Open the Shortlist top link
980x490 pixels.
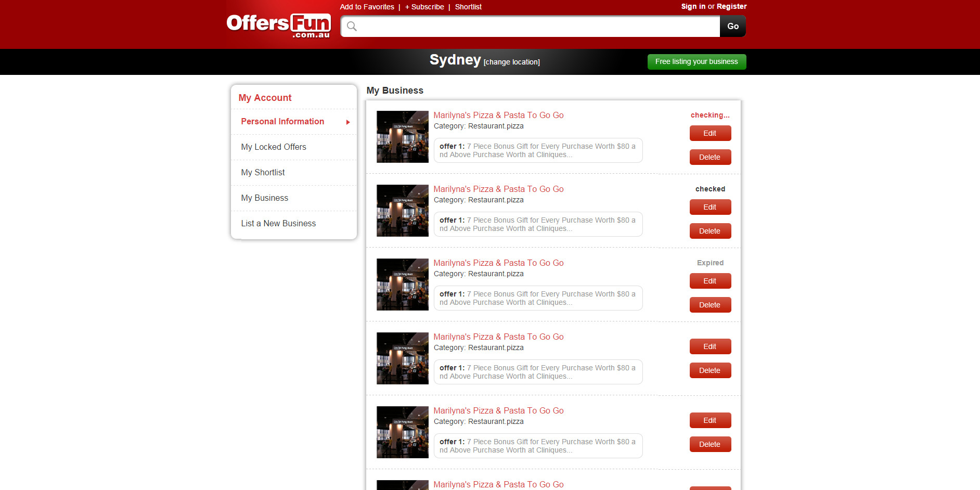click(468, 7)
